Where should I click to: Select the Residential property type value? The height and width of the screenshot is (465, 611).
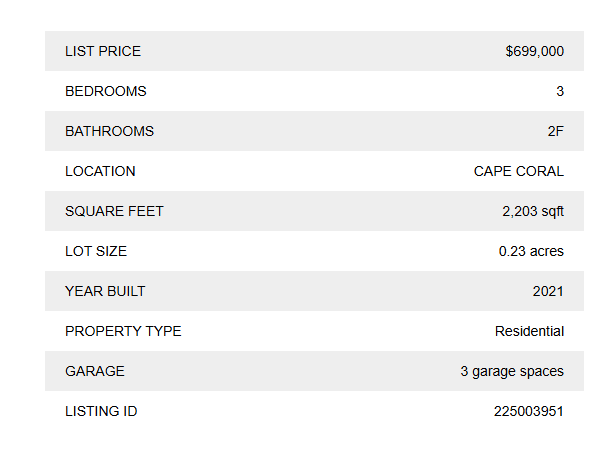coord(529,331)
